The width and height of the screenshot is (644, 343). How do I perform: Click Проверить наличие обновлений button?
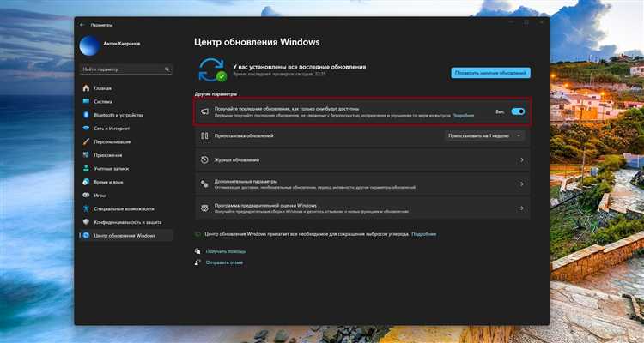pos(490,73)
